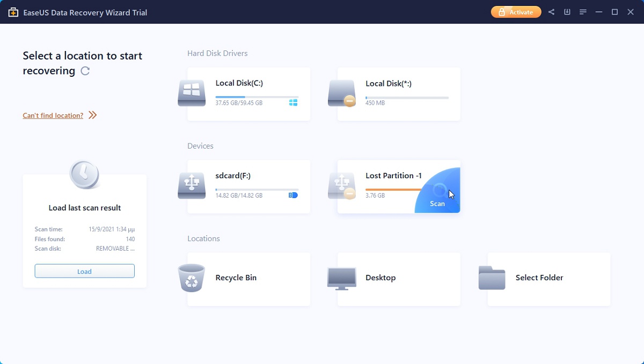This screenshot has width=644, height=364.
Task: Click the Locations section heading
Action: pyautogui.click(x=203, y=238)
